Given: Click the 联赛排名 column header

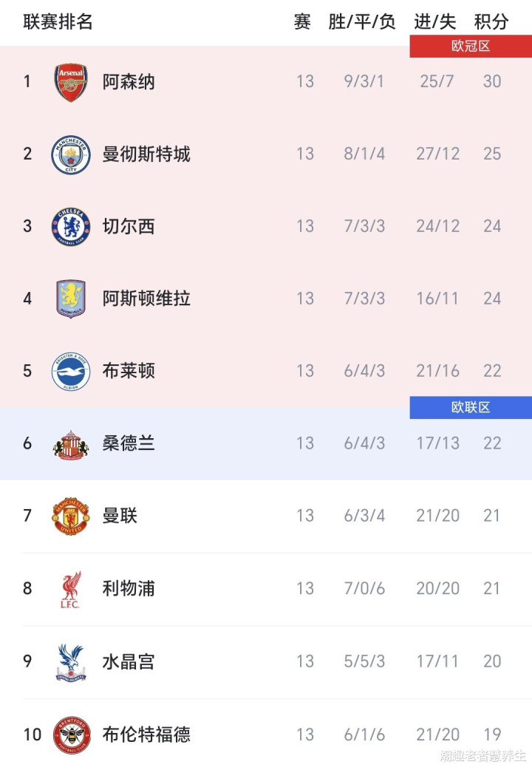Looking at the screenshot, I should point(58,22).
